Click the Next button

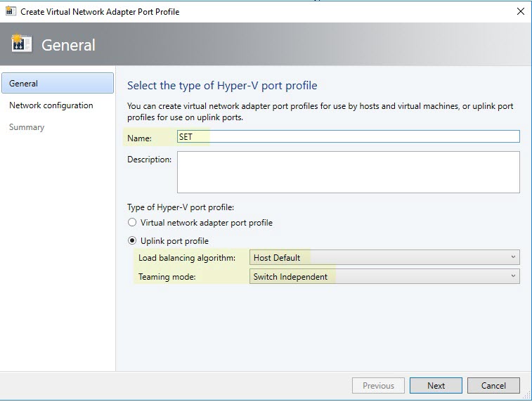[x=436, y=386]
